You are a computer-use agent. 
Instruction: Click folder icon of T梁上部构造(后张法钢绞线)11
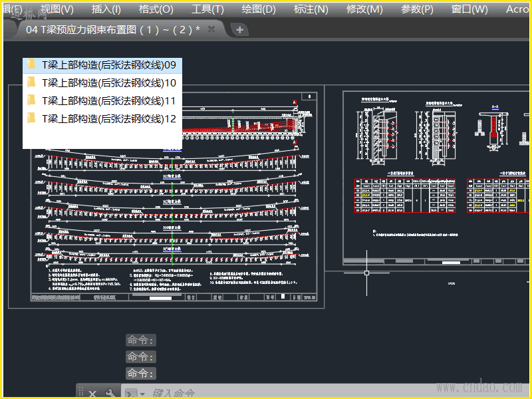tap(30, 100)
